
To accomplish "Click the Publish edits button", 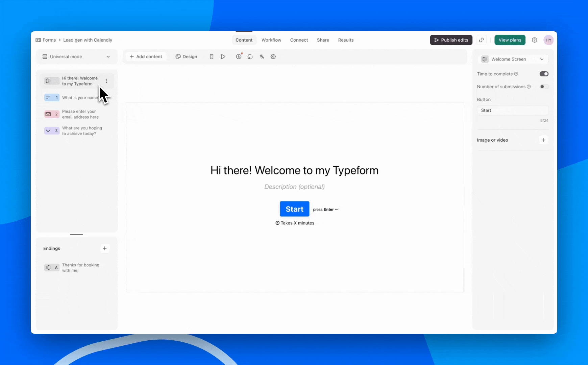I will 451,40.
